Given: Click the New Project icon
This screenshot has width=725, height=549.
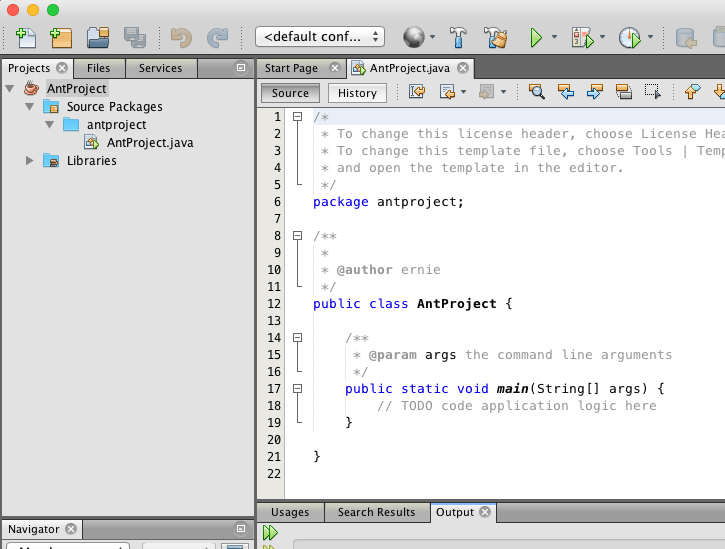Looking at the screenshot, I should (61, 38).
